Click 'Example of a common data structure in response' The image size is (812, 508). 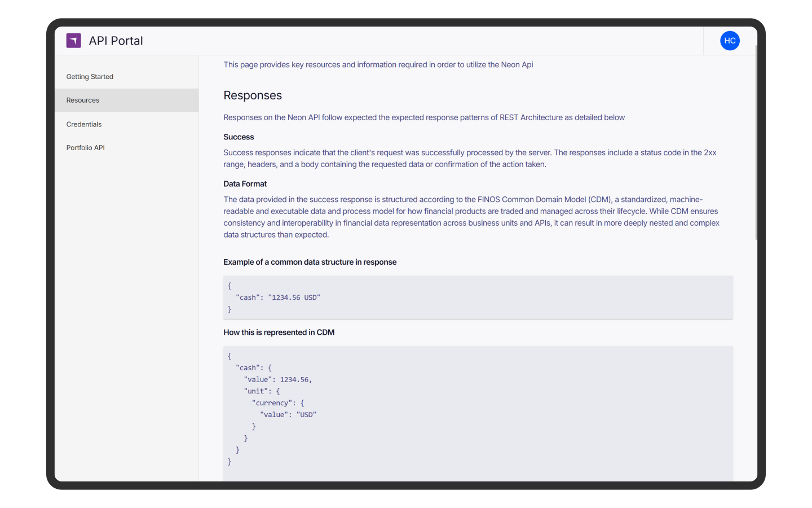310,262
